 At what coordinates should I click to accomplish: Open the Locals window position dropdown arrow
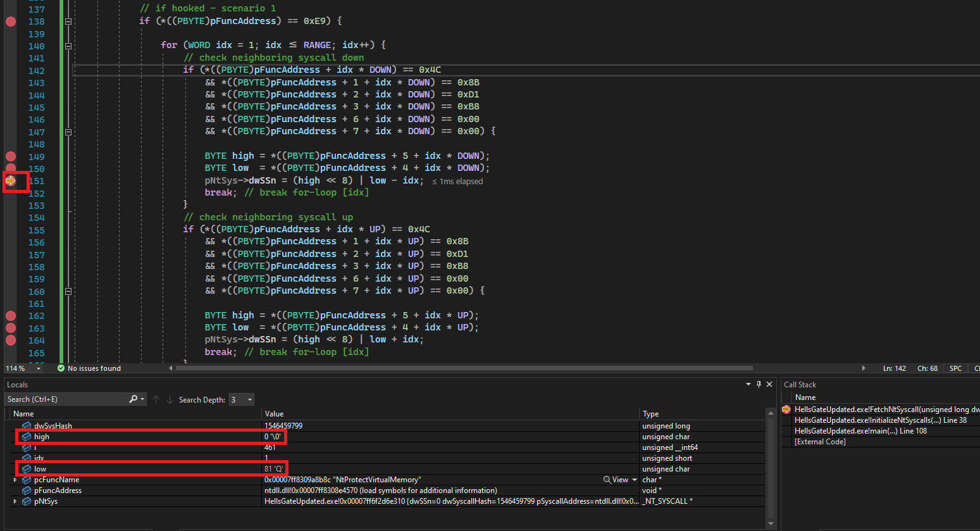point(748,384)
